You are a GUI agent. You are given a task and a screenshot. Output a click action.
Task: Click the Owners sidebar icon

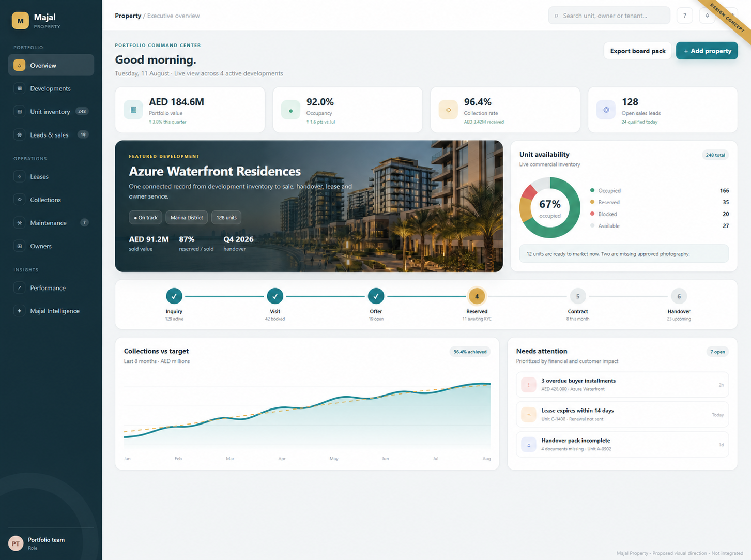19,246
